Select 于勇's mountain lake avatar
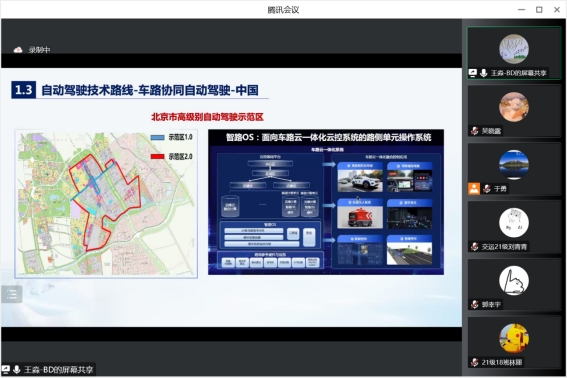 pos(514,165)
